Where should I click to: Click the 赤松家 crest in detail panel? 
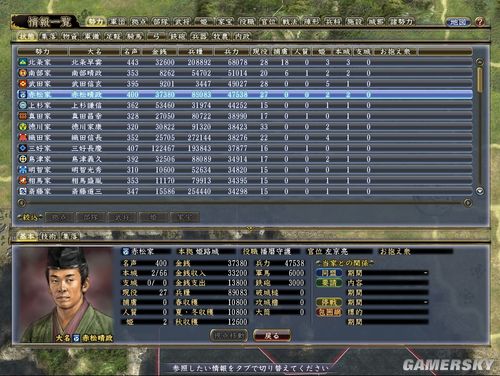pyautogui.click(x=126, y=251)
